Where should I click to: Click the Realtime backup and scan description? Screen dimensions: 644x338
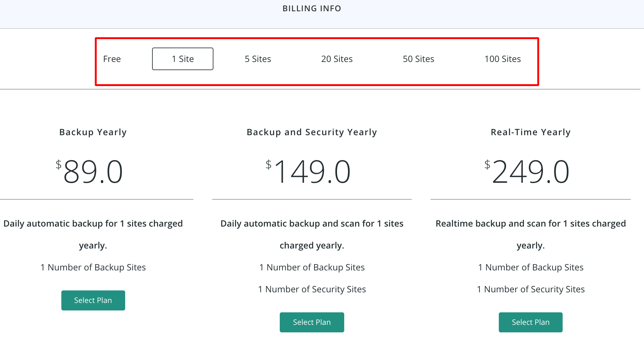click(x=530, y=224)
